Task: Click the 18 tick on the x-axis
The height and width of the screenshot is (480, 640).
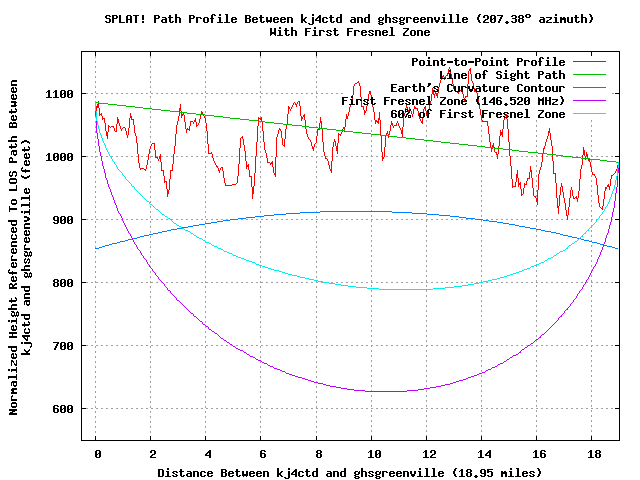Action: 593,453
